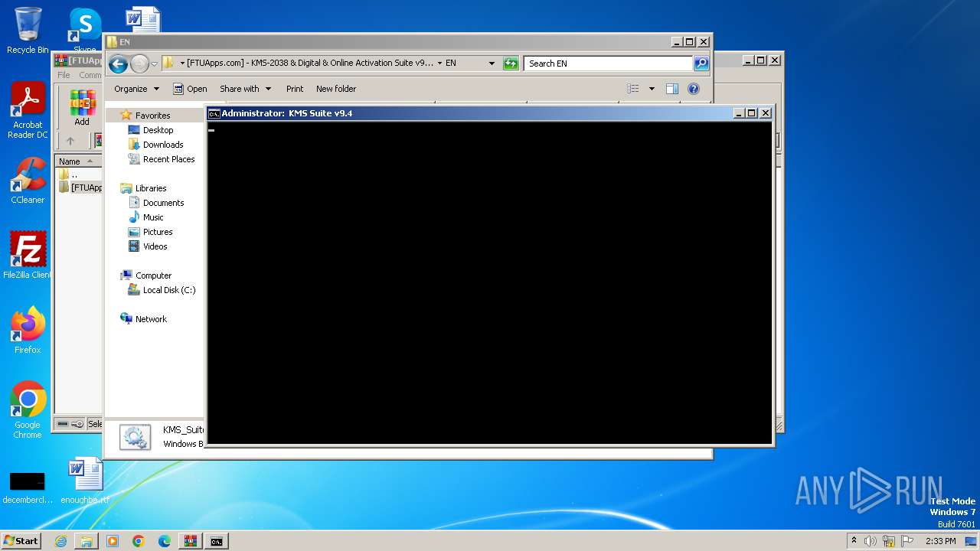
Task: Open the Firefox desktop shortcut
Action: pos(28,331)
